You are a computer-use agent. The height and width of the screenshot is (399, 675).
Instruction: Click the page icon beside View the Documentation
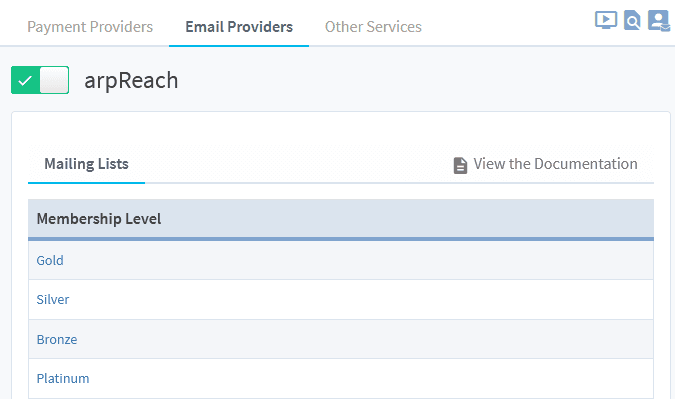(460, 165)
